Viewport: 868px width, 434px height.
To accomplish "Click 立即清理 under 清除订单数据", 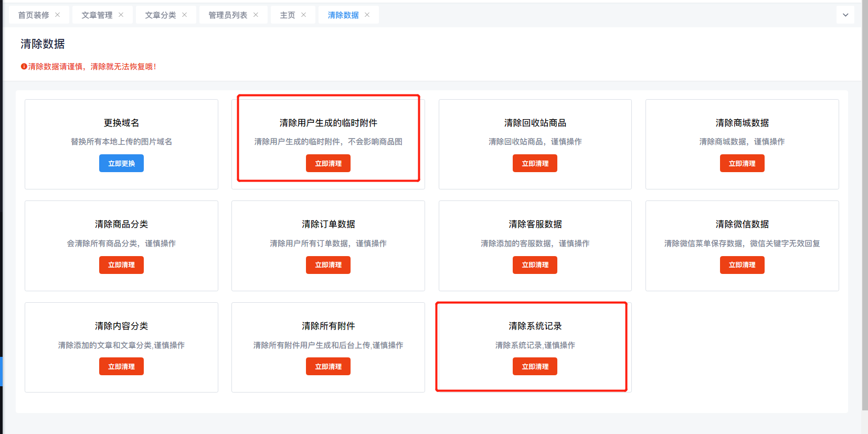I will 328,265.
